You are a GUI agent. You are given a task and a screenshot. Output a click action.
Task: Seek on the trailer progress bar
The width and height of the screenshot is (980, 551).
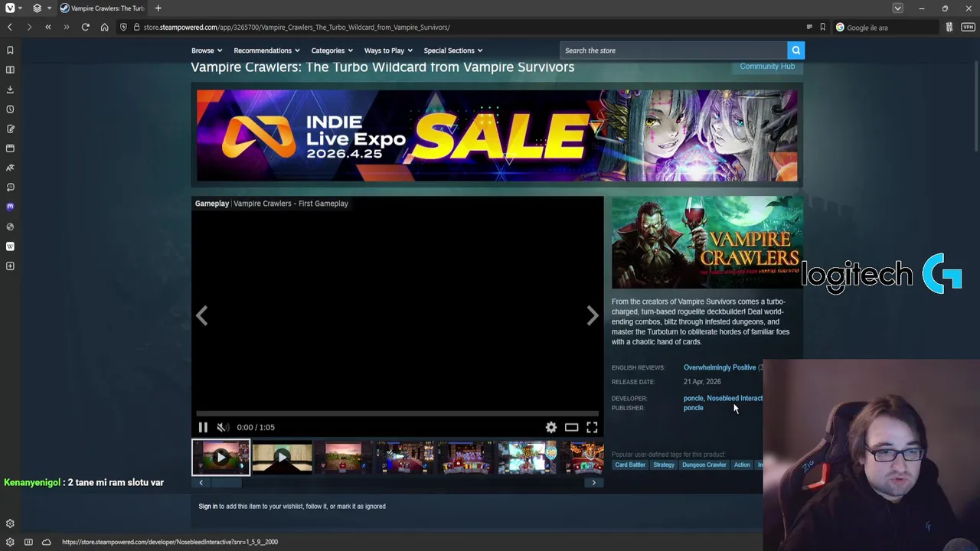(x=397, y=413)
